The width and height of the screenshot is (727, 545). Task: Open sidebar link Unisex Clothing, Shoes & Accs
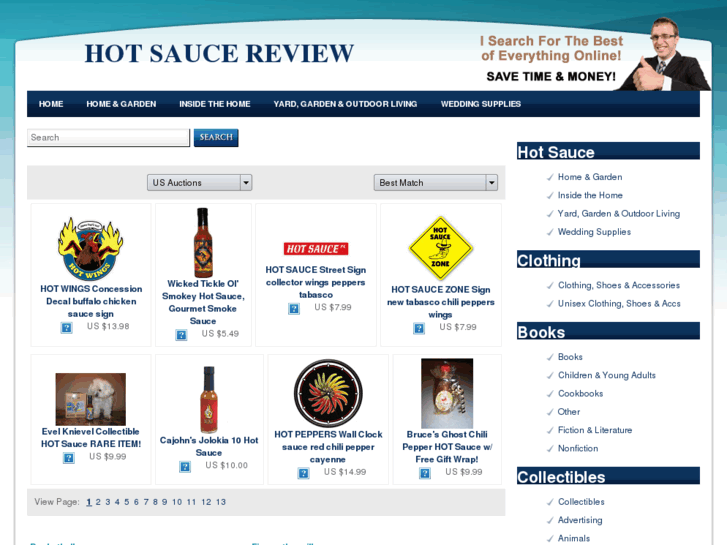[x=619, y=303]
